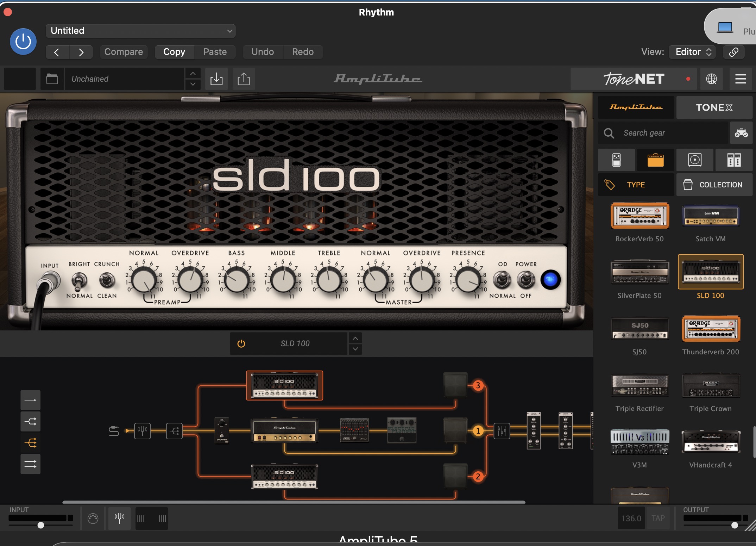756x546 pixels.
Task: Select the cabinet speaker category icon
Action: point(694,160)
